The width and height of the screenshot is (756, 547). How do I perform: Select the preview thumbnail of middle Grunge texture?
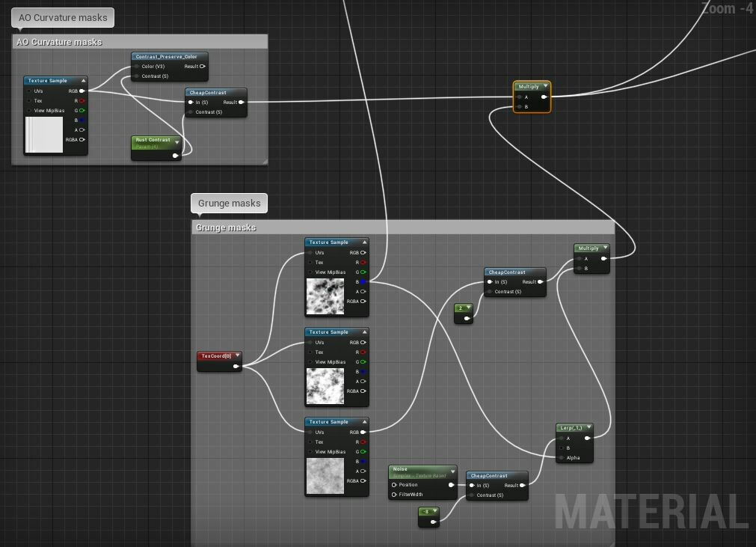pos(325,386)
